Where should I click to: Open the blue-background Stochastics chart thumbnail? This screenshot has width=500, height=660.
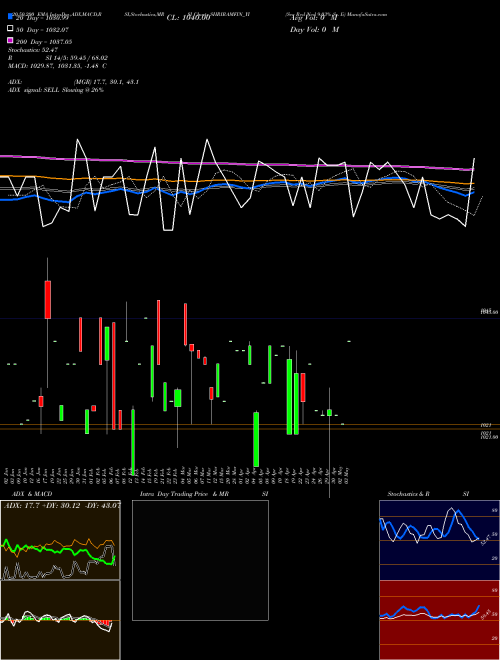439,540
